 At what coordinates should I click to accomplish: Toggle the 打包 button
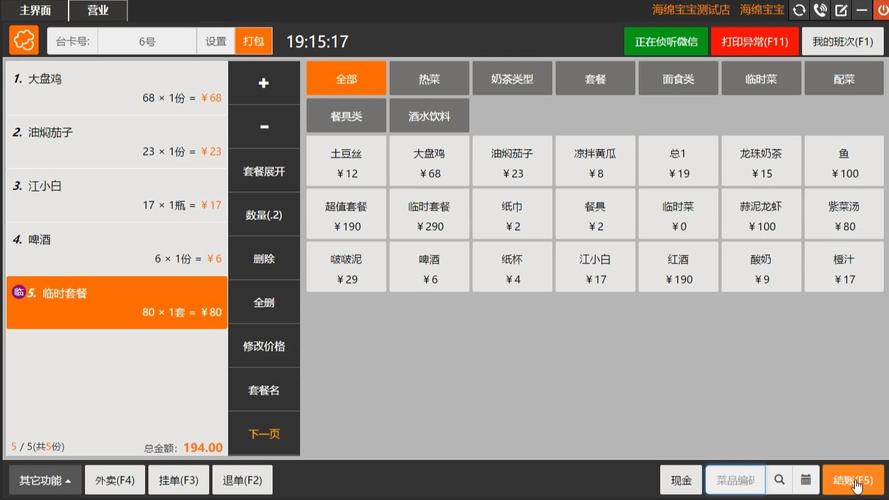point(253,41)
